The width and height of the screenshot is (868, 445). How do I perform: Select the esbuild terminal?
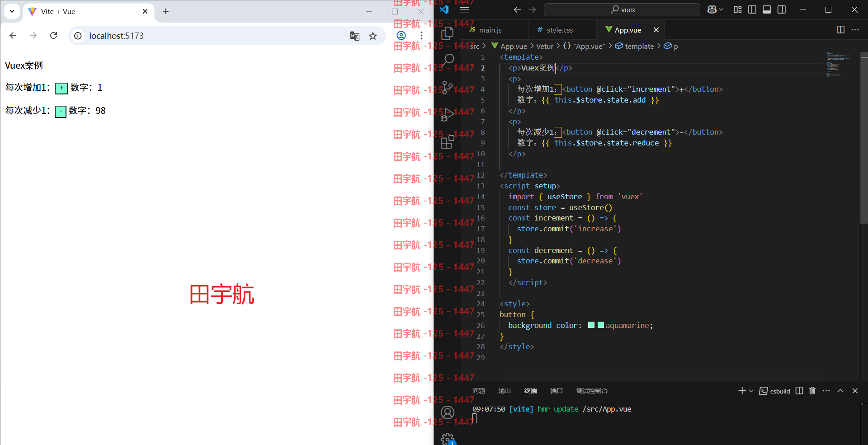pos(775,391)
